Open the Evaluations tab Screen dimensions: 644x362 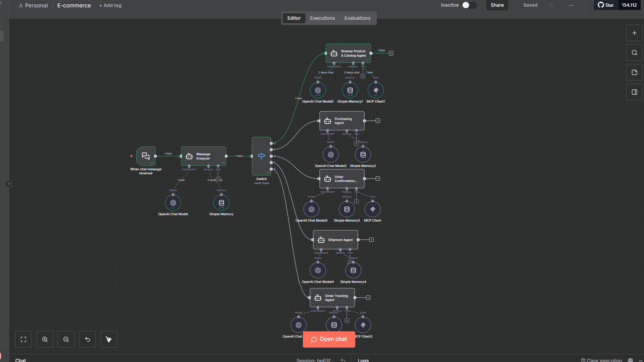click(x=357, y=18)
